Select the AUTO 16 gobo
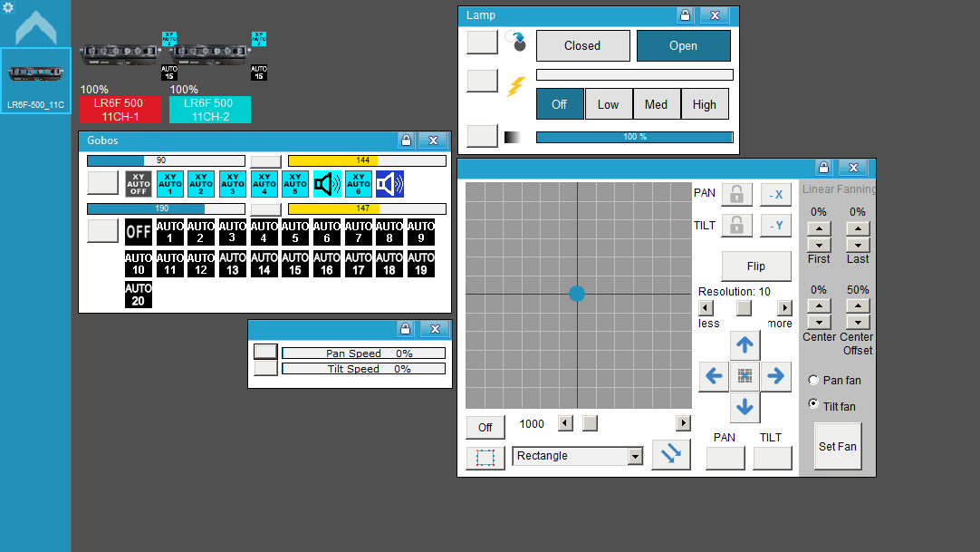980x552 pixels. (327, 264)
